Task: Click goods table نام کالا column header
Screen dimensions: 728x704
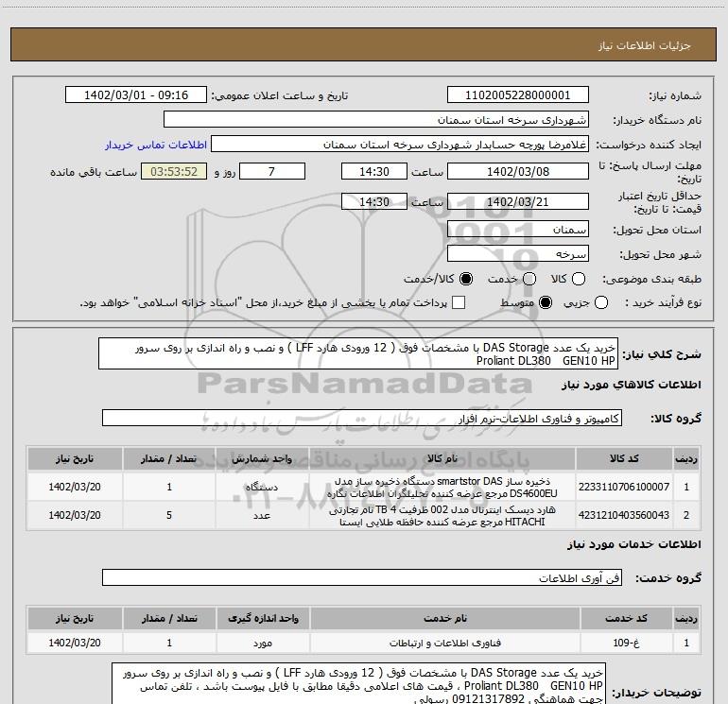Action: 442,458
